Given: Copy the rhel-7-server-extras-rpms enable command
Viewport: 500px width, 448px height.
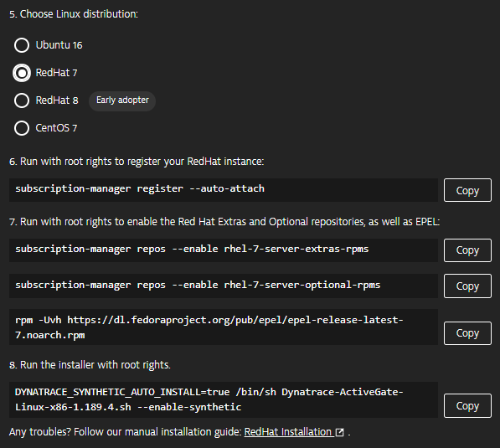Looking at the screenshot, I should pyautogui.click(x=467, y=250).
